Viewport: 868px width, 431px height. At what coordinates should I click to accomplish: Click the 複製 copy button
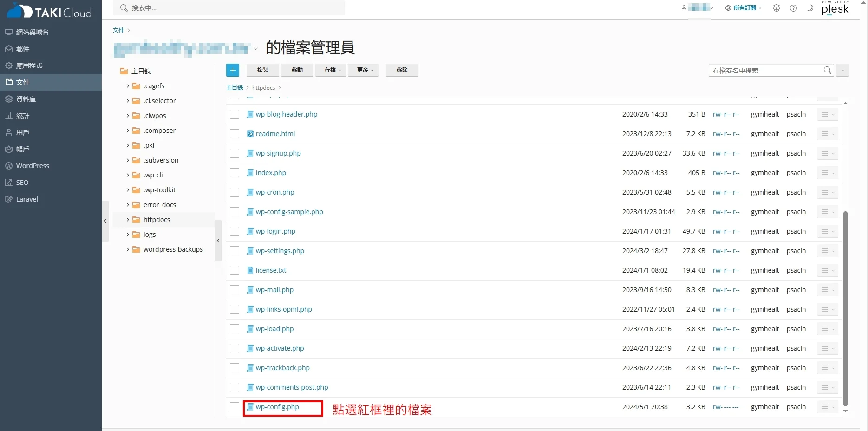tap(263, 70)
